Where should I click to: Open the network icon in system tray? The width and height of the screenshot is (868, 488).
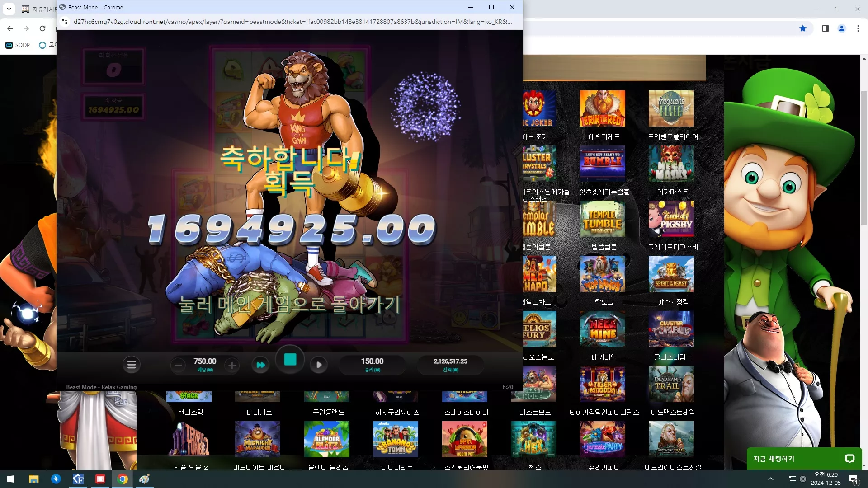point(792,479)
